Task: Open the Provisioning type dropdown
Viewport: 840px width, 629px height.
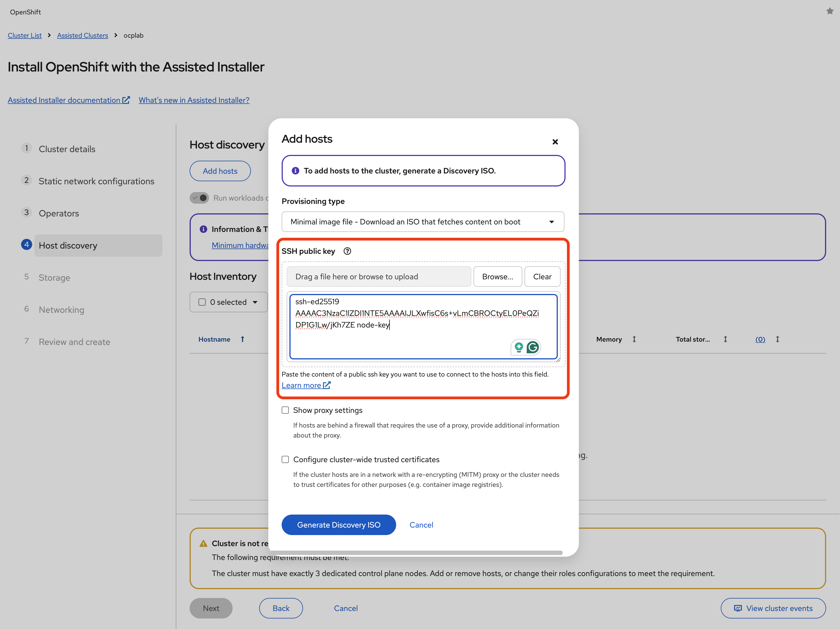Action: click(423, 222)
